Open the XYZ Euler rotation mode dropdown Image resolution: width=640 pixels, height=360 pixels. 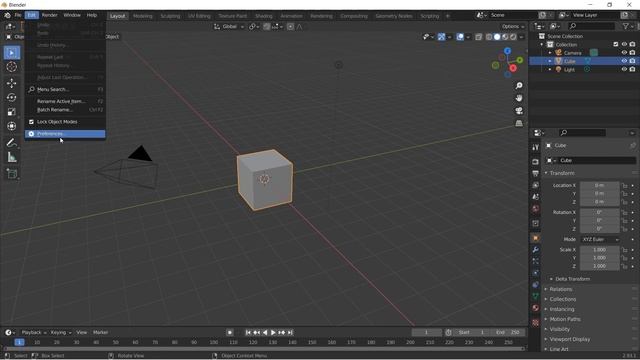tap(600, 239)
